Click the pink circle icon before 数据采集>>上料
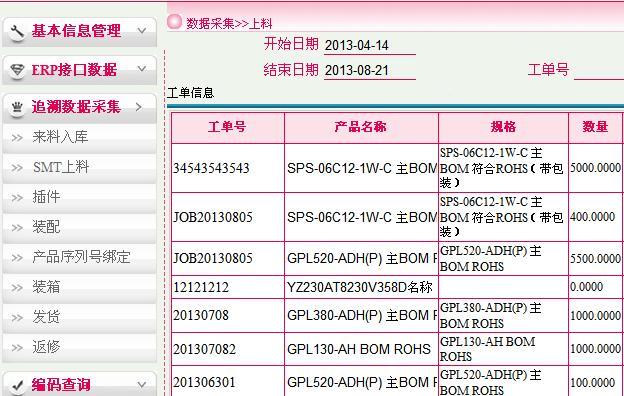This screenshot has height=396, width=624. coord(174,22)
